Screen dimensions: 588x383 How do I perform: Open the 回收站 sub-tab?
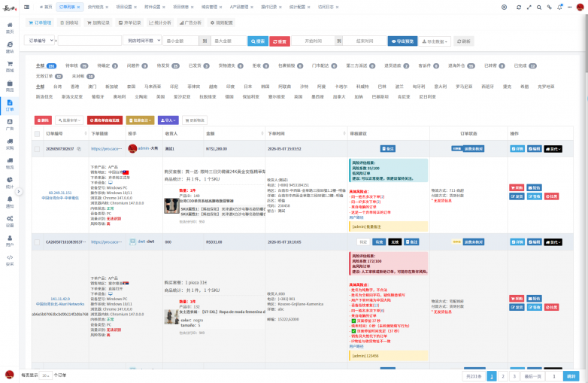(70, 23)
